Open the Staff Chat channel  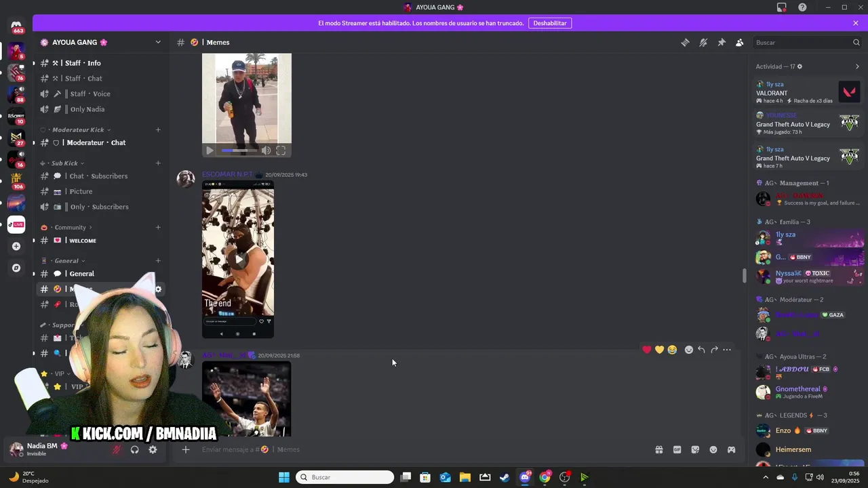[100, 79]
